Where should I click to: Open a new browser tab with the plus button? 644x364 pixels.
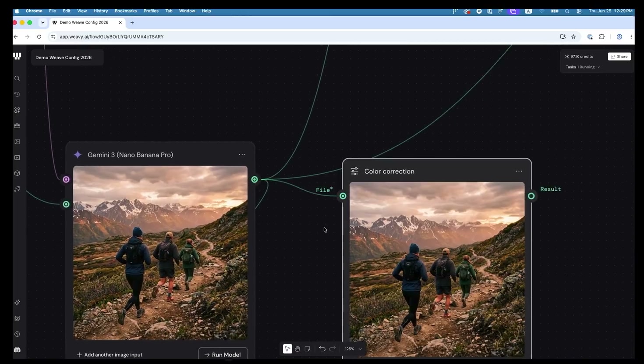pos(132,22)
